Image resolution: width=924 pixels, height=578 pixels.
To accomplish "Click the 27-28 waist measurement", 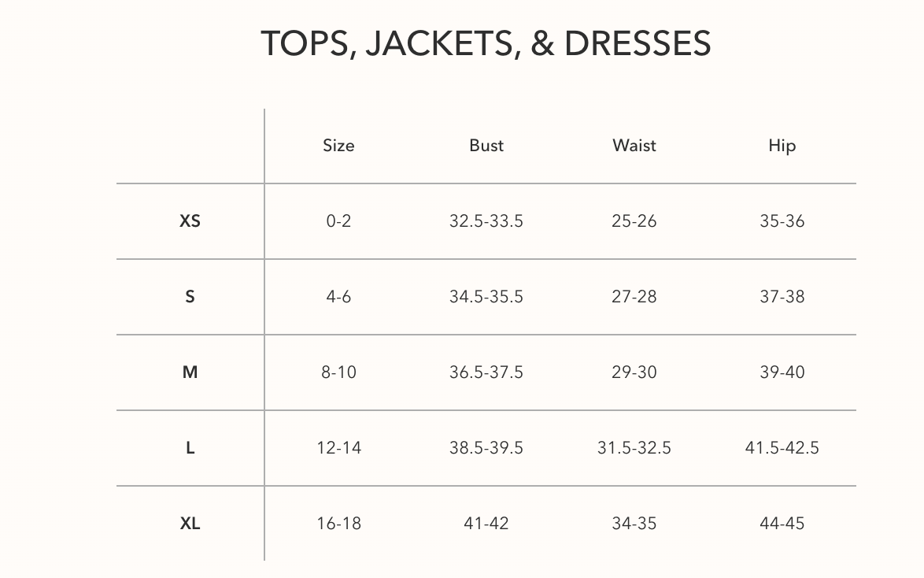I will coord(634,297).
